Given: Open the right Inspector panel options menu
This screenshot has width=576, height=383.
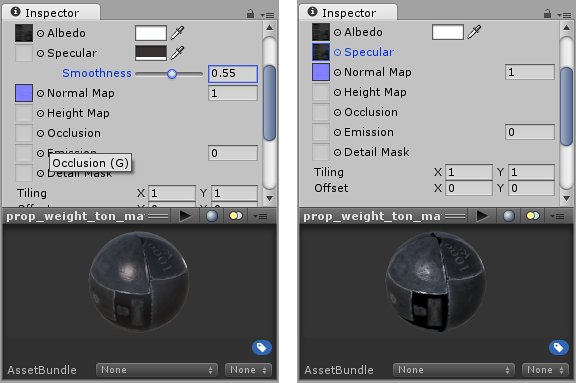Looking at the screenshot, I should click(x=564, y=15).
